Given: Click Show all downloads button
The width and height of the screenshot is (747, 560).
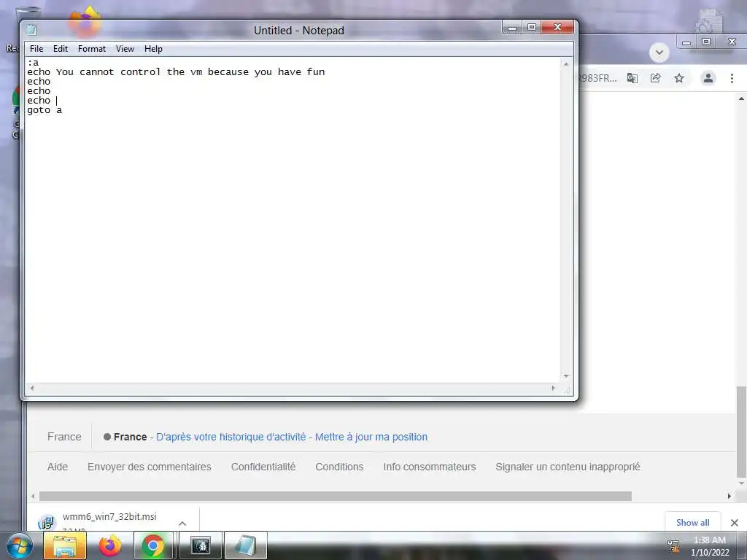Looking at the screenshot, I should 693,522.
